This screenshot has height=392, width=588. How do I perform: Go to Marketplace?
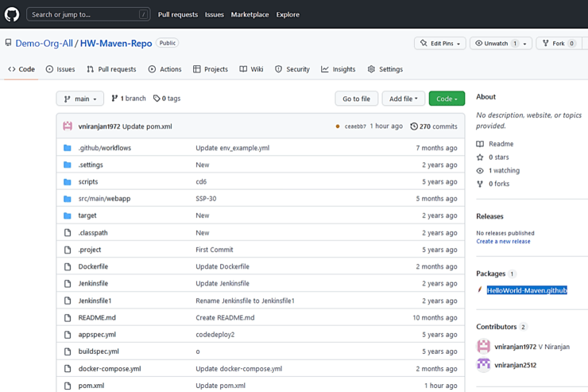(x=250, y=14)
